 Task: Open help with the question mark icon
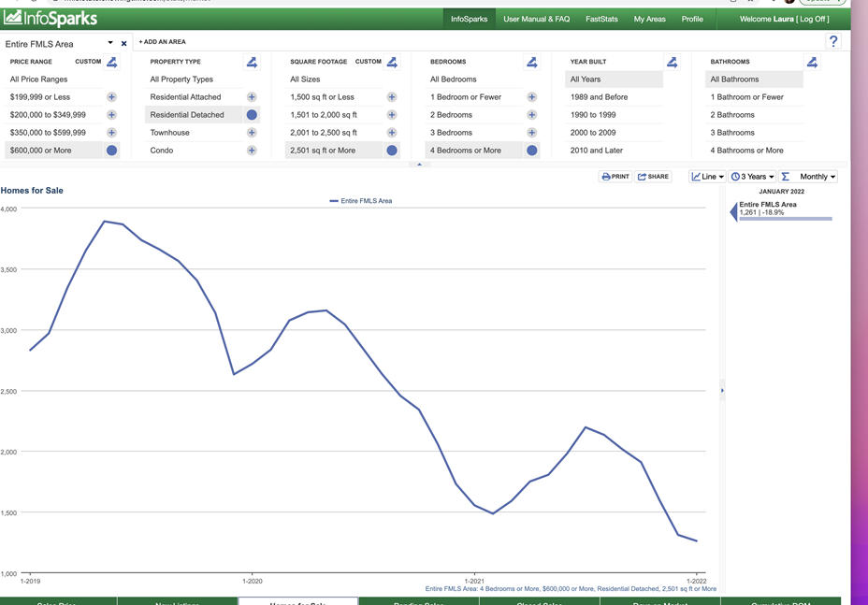coord(833,41)
